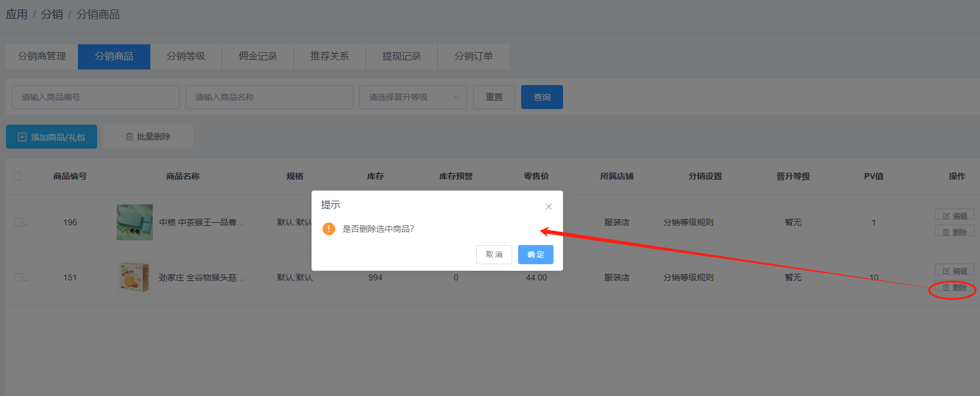Toggle the select-all checkbox in table header
The image size is (980, 396).
point(17,176)
